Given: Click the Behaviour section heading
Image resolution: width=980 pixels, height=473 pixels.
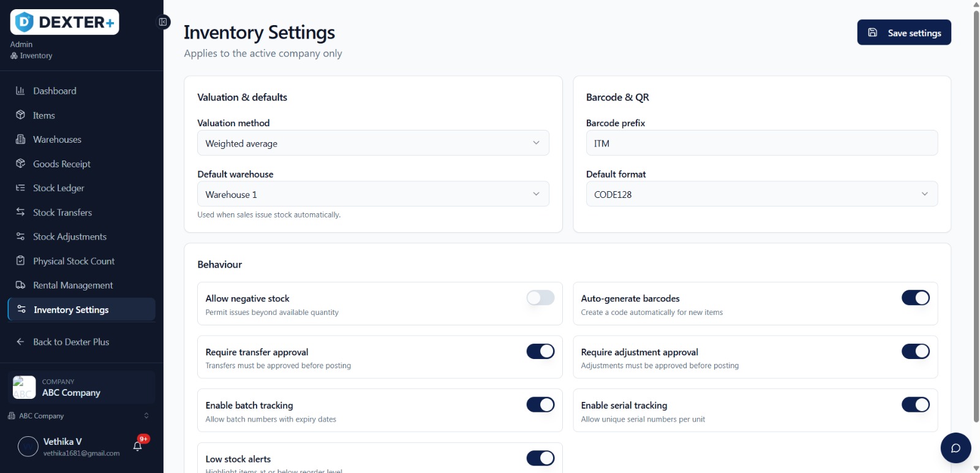Looking at the screenshot, I should [220, 264].
